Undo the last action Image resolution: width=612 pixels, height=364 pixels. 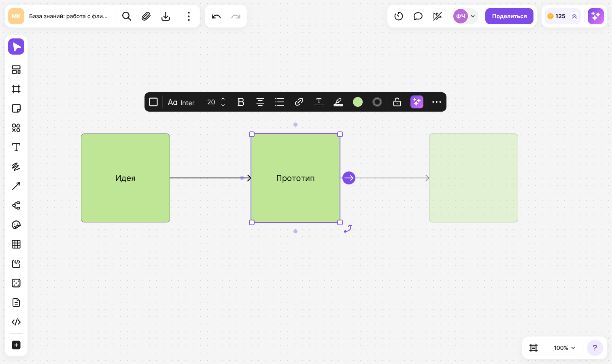tap(216, 16)
